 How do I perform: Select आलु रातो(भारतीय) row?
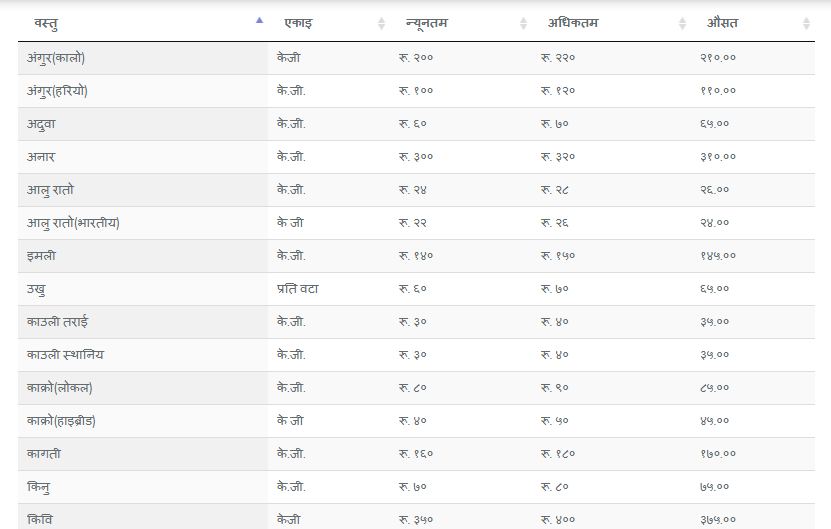(417, 223)
